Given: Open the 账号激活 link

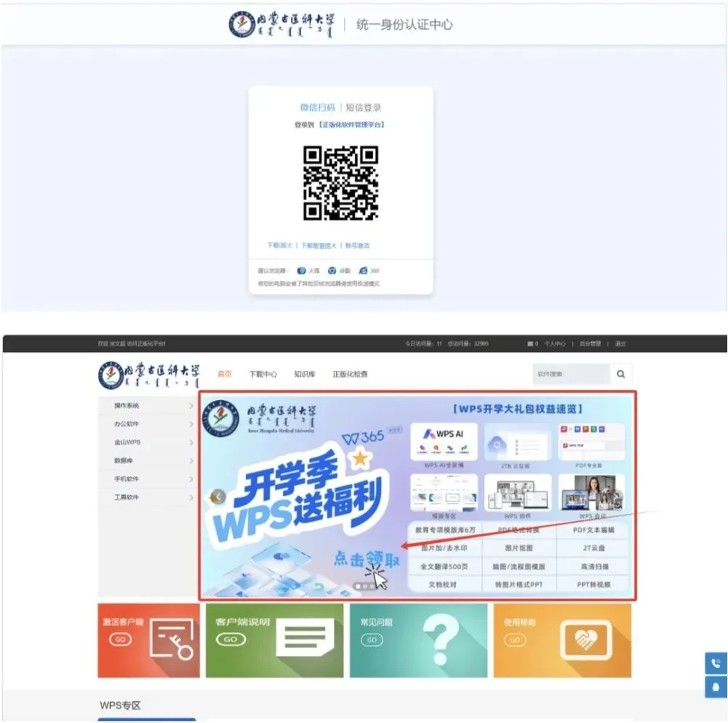Looking at the screenshot, I should (357, 245).
